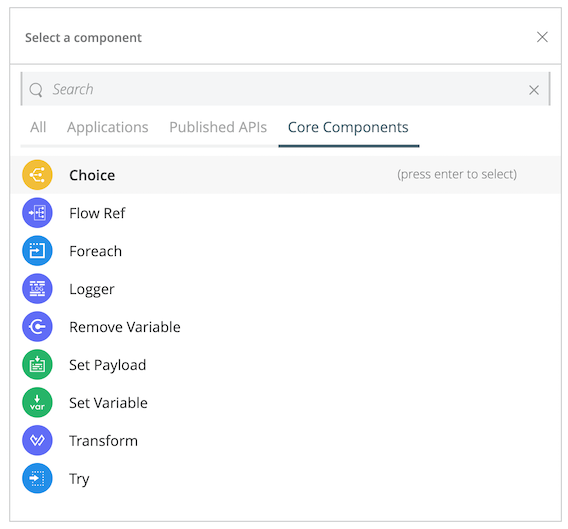The image size is (568, 529).
Task: Close the Select a component dialog
Action: [x=542, y=37]
